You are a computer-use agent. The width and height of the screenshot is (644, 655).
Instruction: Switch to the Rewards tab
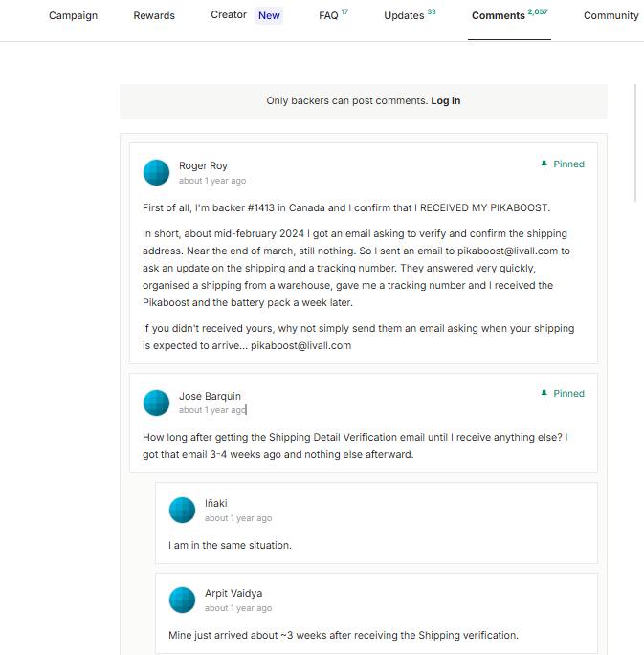154,15
